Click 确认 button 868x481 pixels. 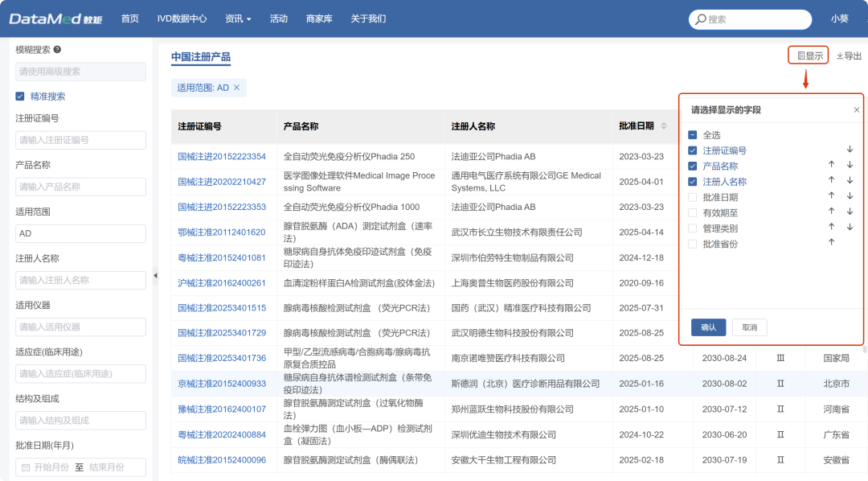pos(708,327)
